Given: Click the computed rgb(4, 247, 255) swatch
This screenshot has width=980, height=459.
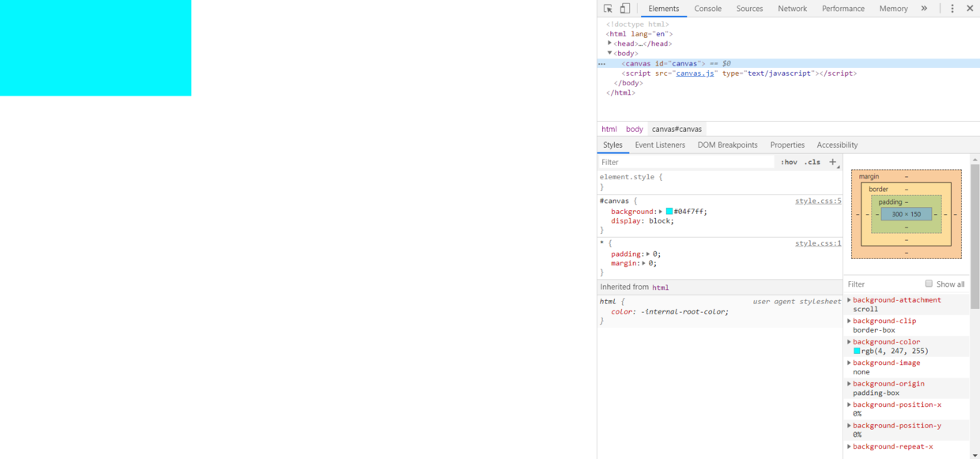Looking at the screenshot, I should point(857,351).
